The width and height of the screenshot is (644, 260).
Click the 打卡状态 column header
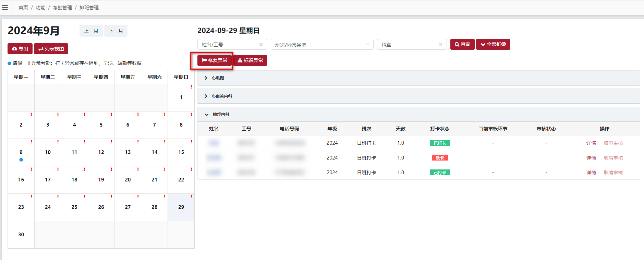pos(440,129)
